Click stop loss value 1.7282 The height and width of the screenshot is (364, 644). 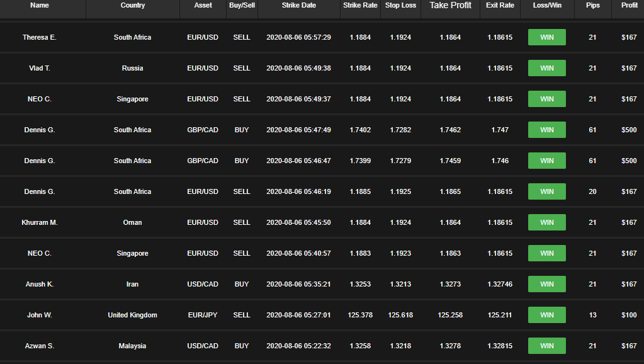400,130
